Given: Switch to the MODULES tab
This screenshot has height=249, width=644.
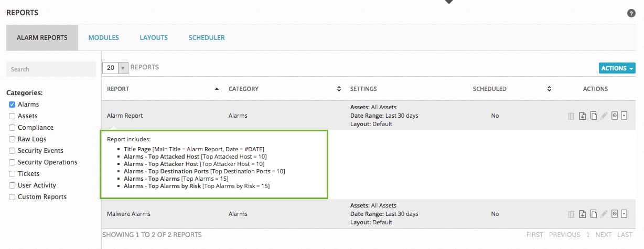Looking at the screenshot, I should click(x=103, y=38).
